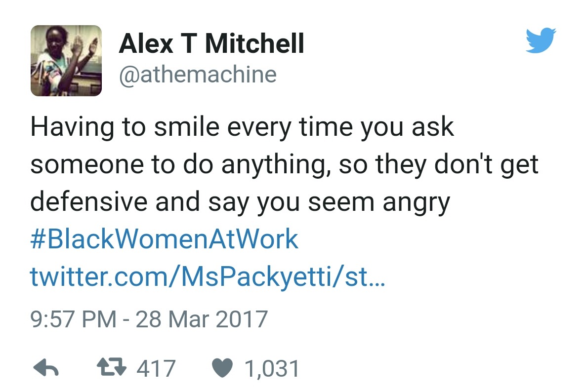
Task: Click the reply arrow icon
Action: [45, 369]
